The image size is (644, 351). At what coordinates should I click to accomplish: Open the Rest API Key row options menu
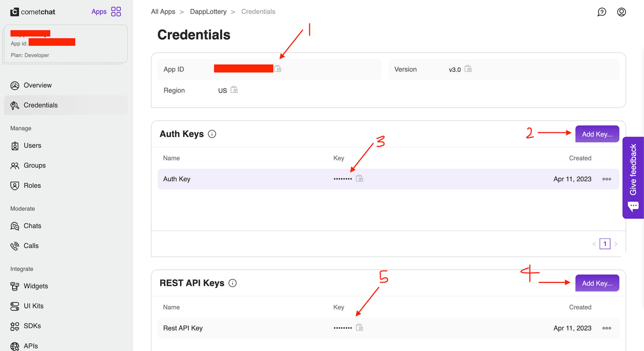point(607,328)
